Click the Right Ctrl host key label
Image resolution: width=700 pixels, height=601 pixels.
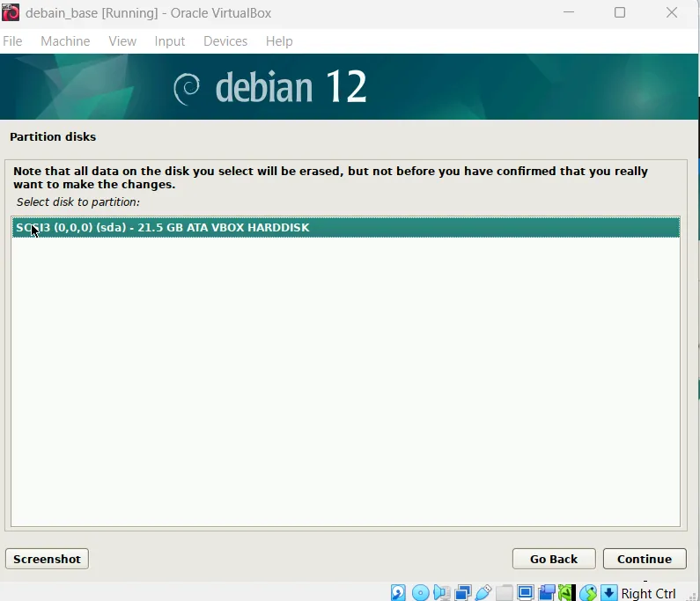coord(648,593)
